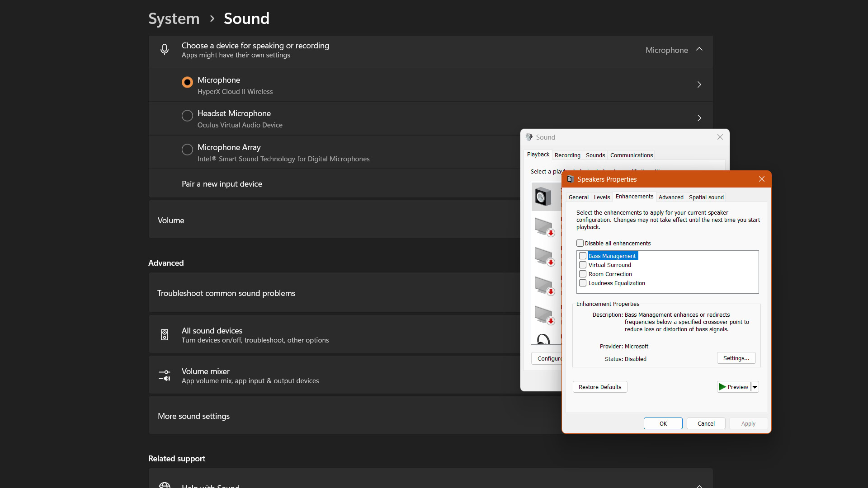Select first disabled monitor device with red arrow
Viewport: 868px width, 488px height.
(544, 226)
